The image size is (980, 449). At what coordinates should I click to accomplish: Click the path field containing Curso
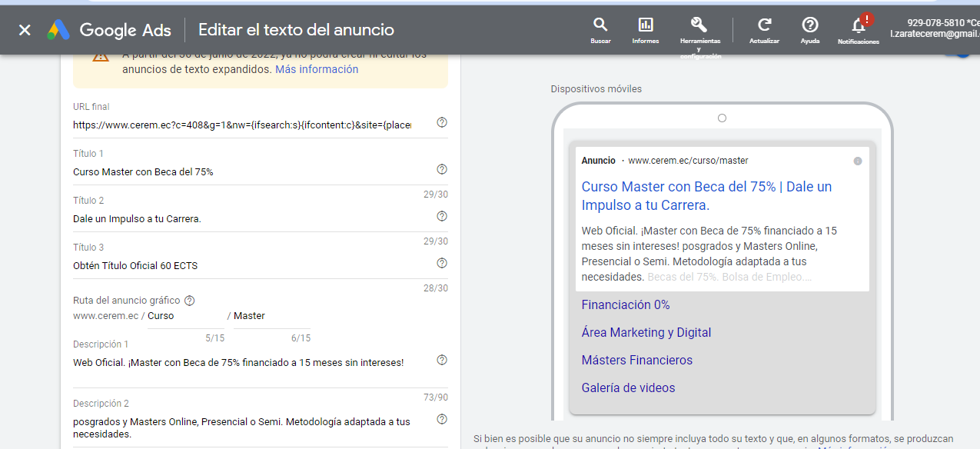click(x=186, y=316)
